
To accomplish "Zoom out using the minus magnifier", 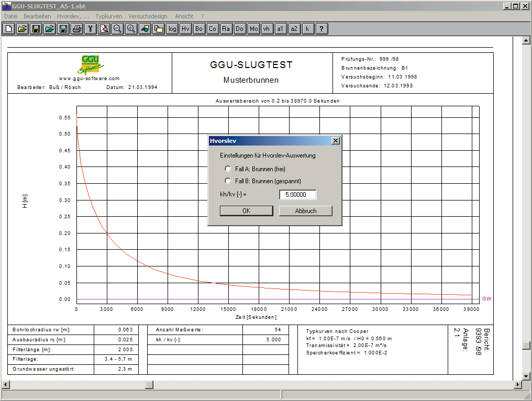I will [118, 29].
